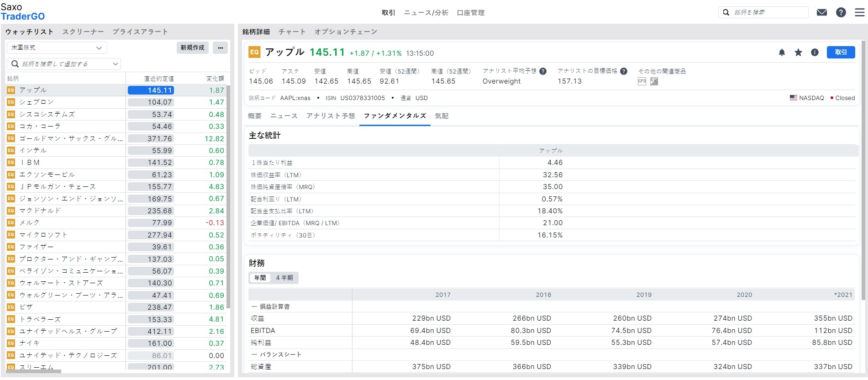
Task: Open the オプションチェーン tab
Action: click(x=346, y=32)
